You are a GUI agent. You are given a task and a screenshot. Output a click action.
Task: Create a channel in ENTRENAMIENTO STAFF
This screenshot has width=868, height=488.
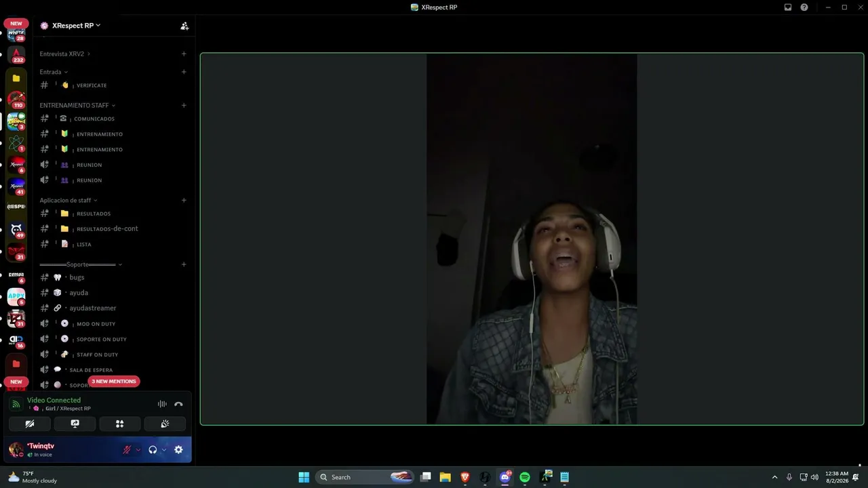(x=184, y=105)
